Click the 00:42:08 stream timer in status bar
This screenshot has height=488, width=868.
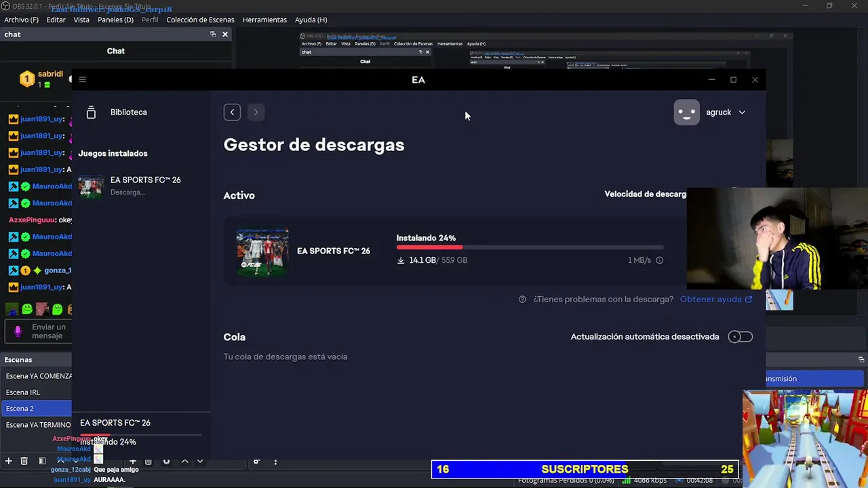[701, 481]
